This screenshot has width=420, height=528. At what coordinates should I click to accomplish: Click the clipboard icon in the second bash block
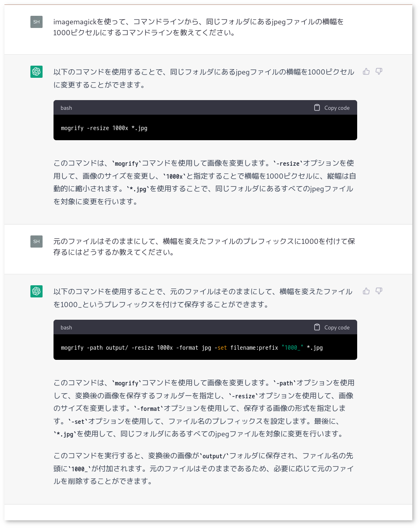coord(317,327)
